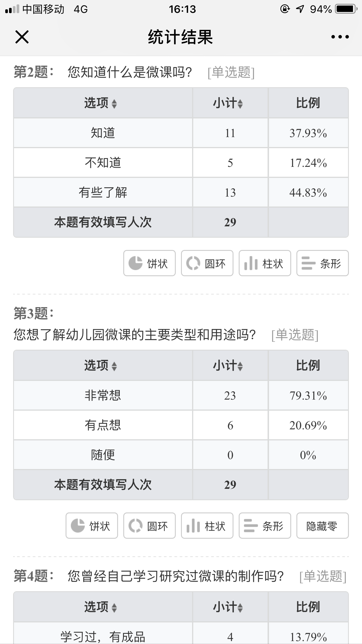362x644 pixels.
Task: Show question 2 as 柱状 column chart
Action: pos(265,263)
